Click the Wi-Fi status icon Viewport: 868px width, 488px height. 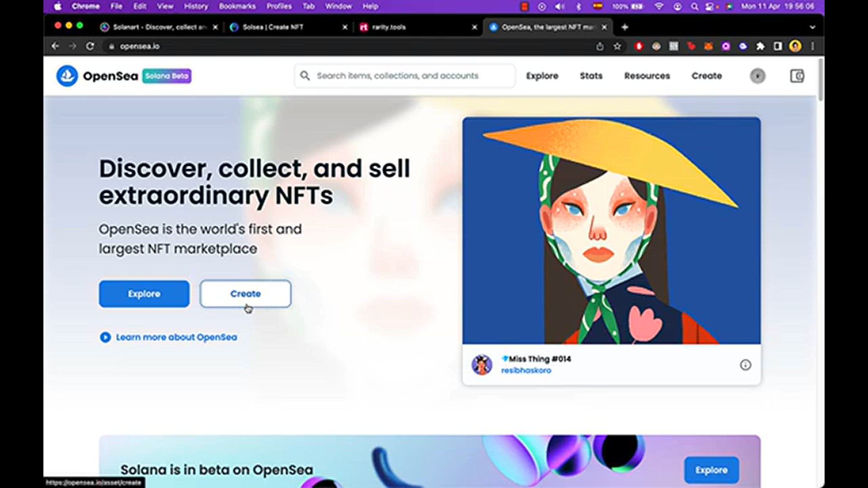(659, 6)
